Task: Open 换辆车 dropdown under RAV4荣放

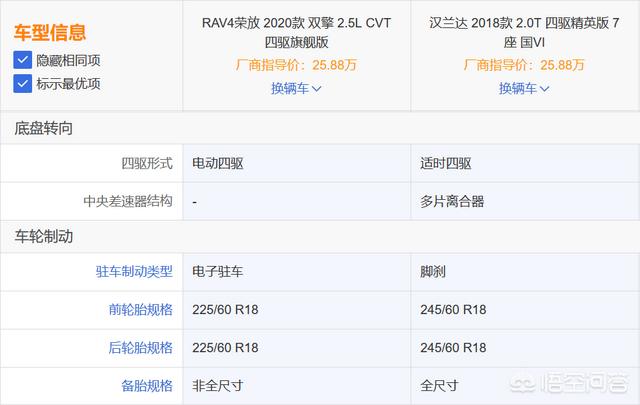Action: click(x=296, y=88)
